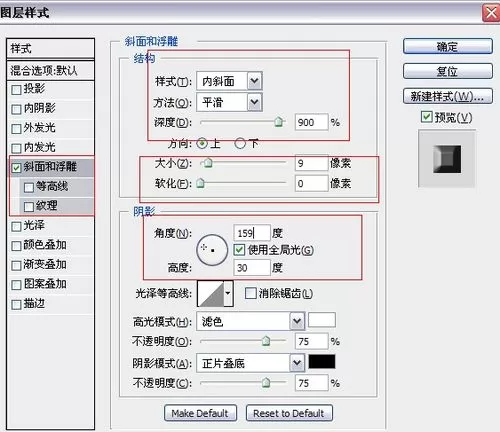This screenshot has height=432, width=500.
Task: Select 混合选项:默认 in the left list
Action: [x=50, y=71]
